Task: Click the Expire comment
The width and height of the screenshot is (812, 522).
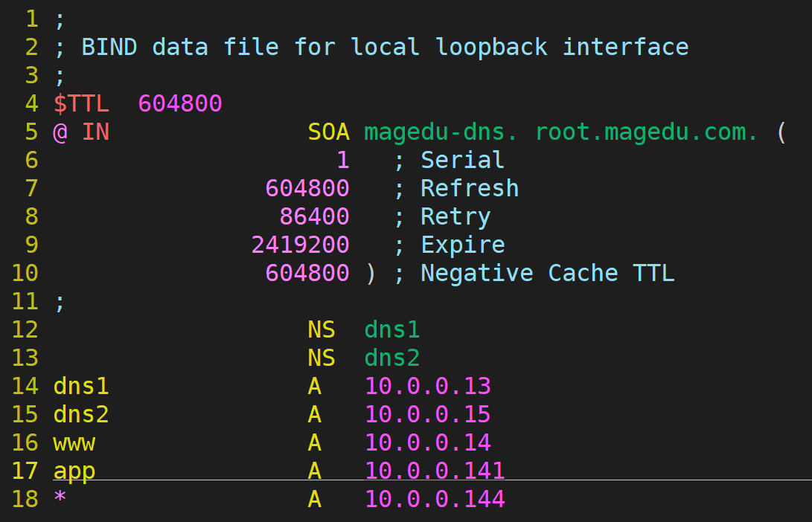Action: [463, 245]
